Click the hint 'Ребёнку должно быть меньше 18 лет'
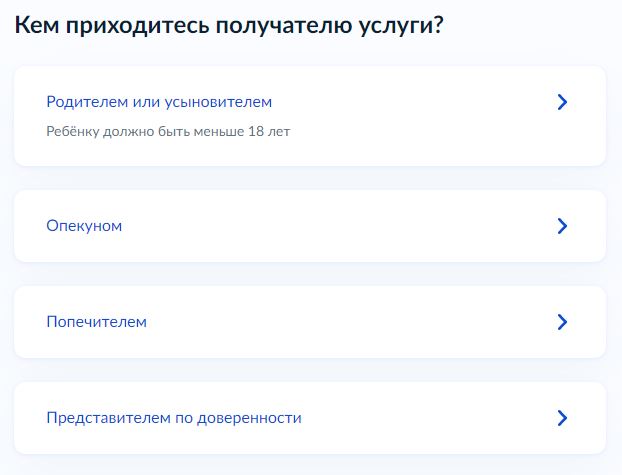Viewport: 622px width, 475px height. click(168, 131)
